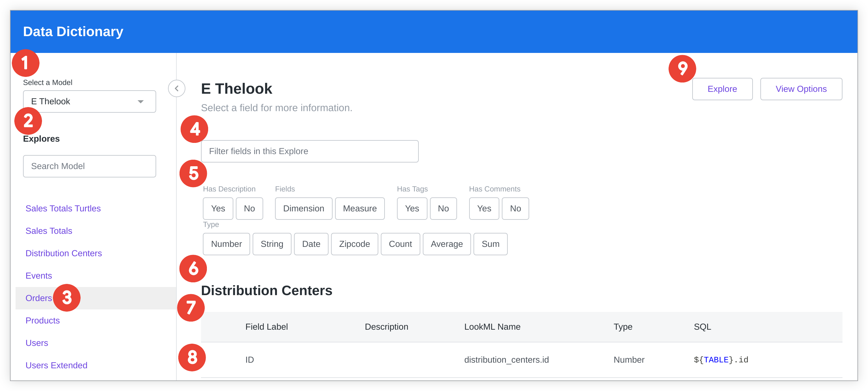Image resolution: width=868 pixels, height=391 pixels.
Task: Click the Search Model input field
Action: 89,166
